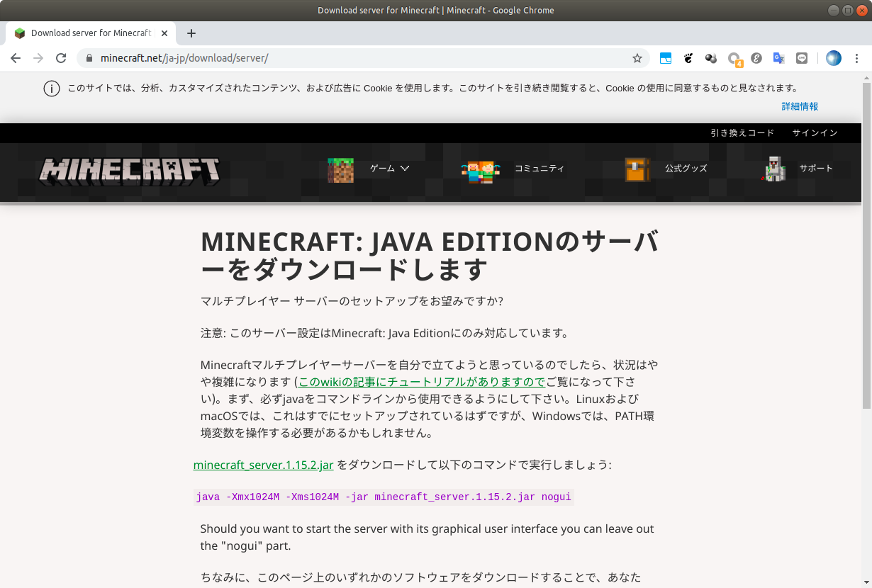
Task: Click the "Should you want to start" paragraph
Action: [427, 538]
